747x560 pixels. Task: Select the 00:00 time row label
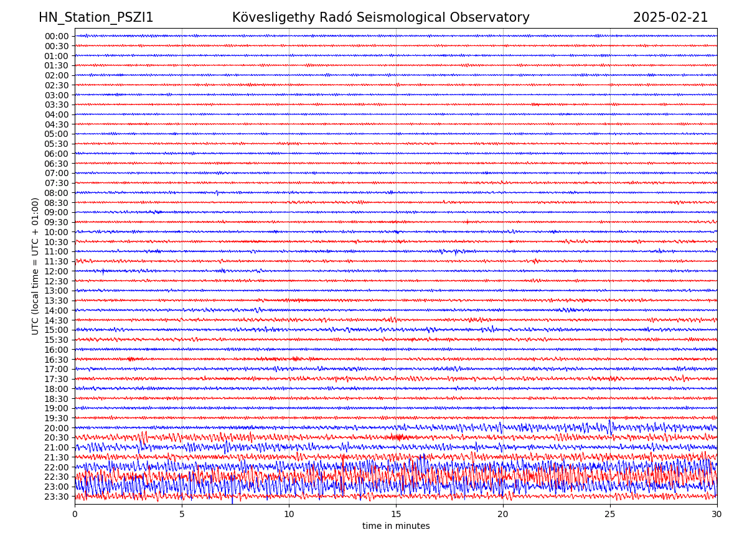click(x=56, y=36)
